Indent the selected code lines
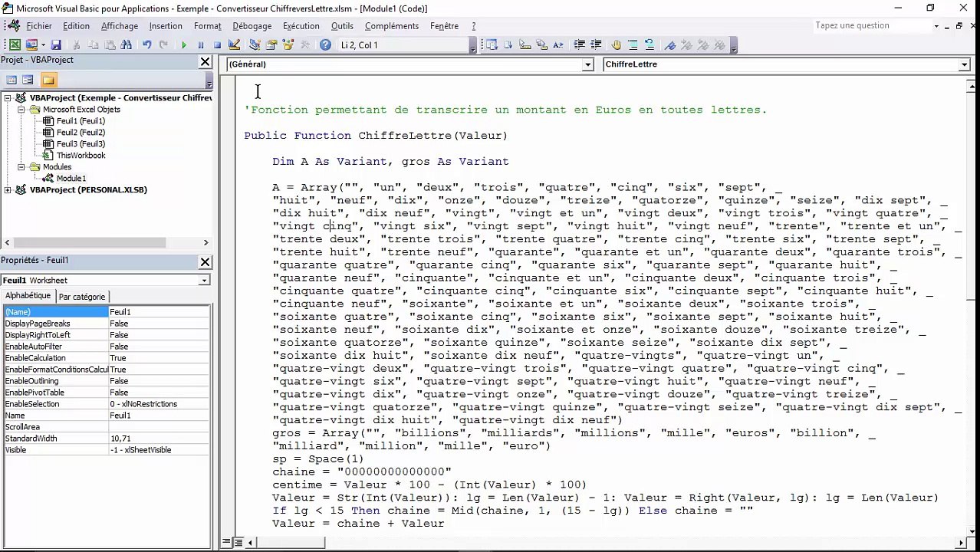The width and height of the screenshot is (980, 552). pyautogui.click(x=580, y=45)
